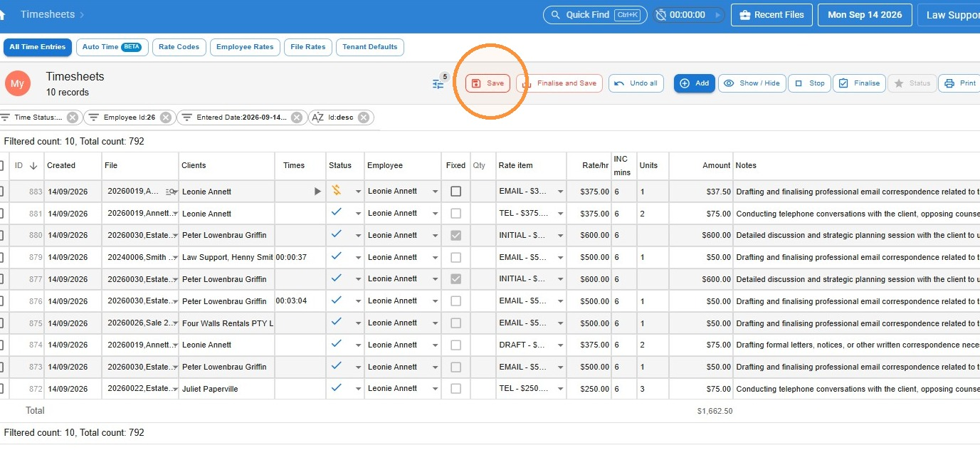Click the status checkmark in row 879
This screenshot has width=980, height=475.
tap(337, 256)
